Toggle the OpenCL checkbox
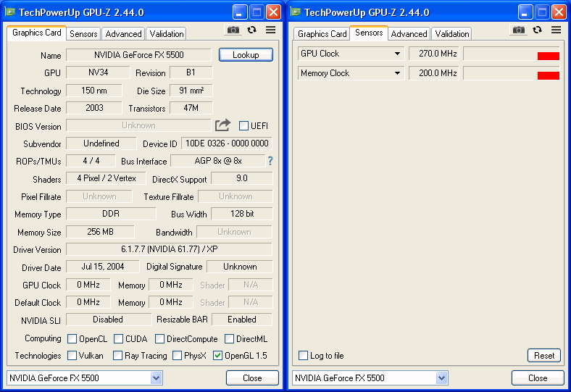This screenshot has width=571, height=392. (72, 339)
